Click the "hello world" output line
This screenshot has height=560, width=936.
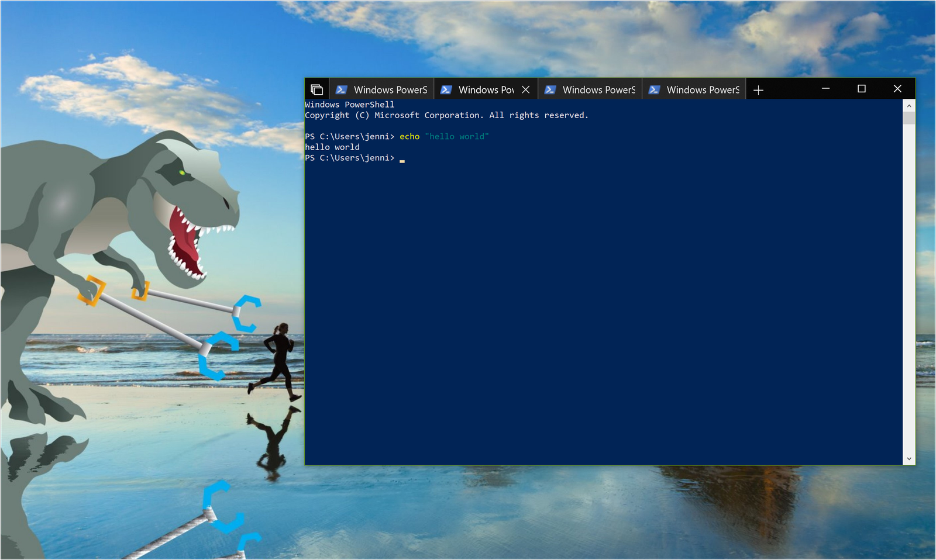(332, 147)
